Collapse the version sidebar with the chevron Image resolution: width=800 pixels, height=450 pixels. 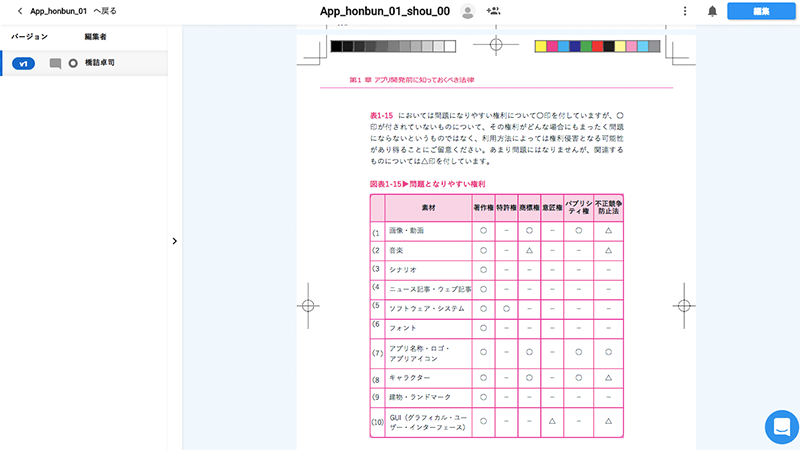coord(174,241)
